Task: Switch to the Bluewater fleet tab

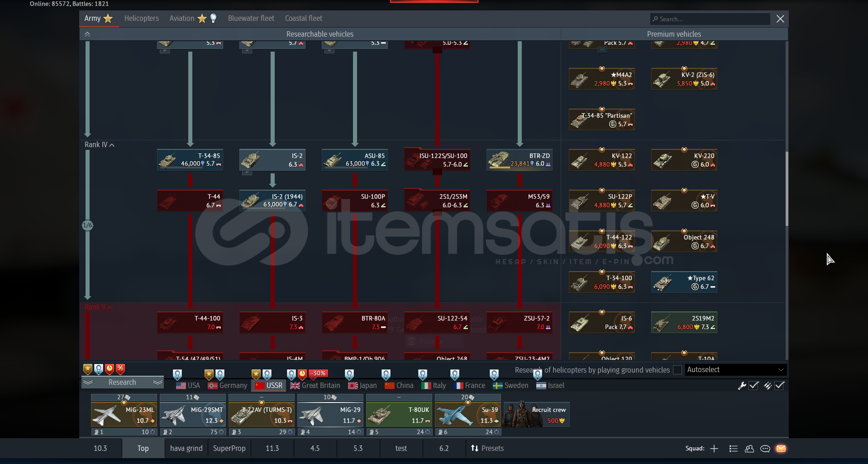Action: click(x=251, y=19)
